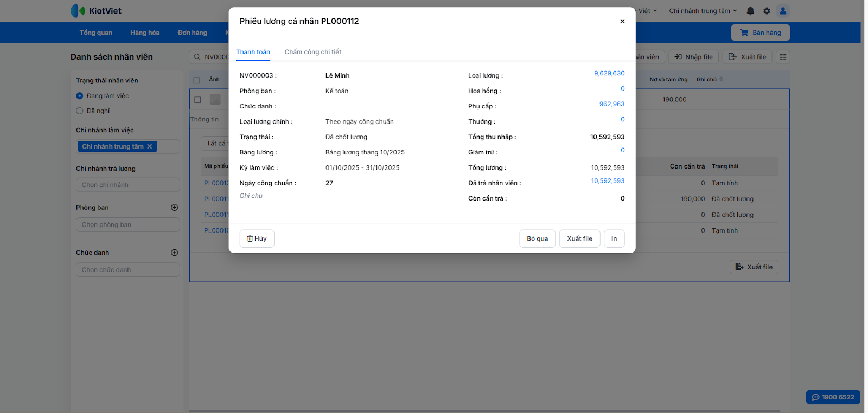Open the column display options icon
Viewport: 868px width, 413px height.
tap(783, 57)
